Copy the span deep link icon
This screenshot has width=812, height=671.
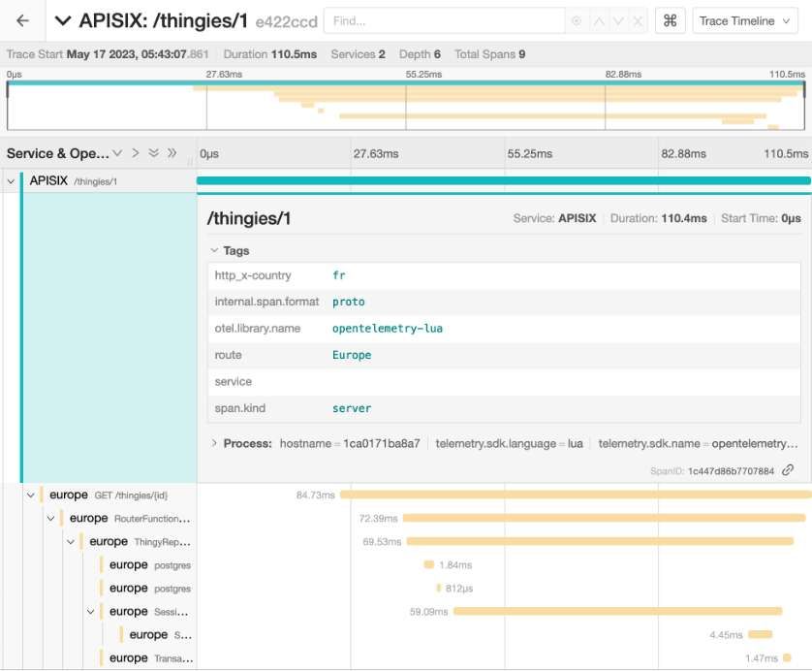[x=788, y=470]
